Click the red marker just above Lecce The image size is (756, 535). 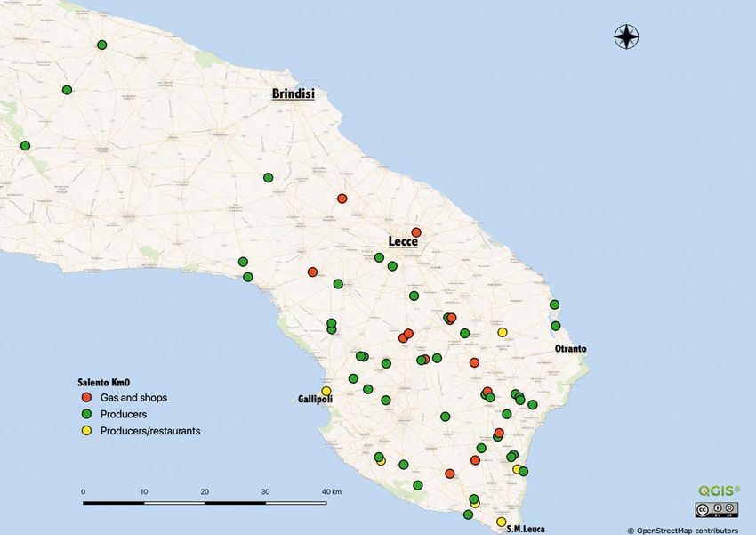(416, 232)
